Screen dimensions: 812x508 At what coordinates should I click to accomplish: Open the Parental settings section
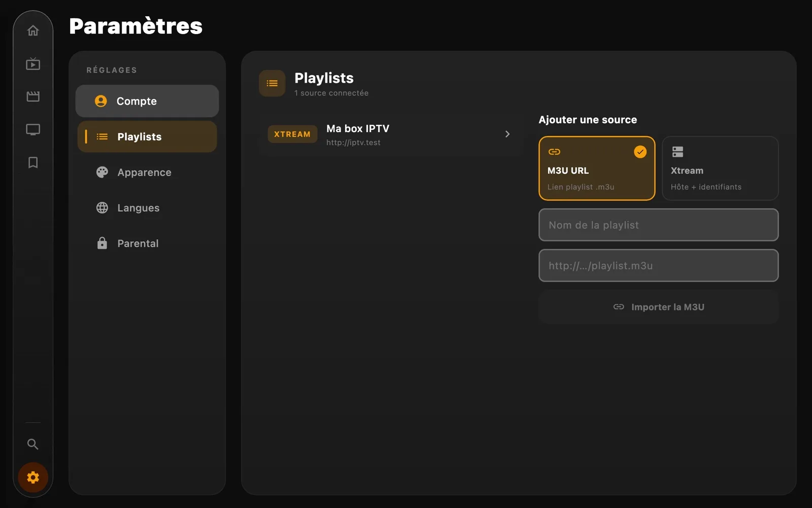click(147, 243)
